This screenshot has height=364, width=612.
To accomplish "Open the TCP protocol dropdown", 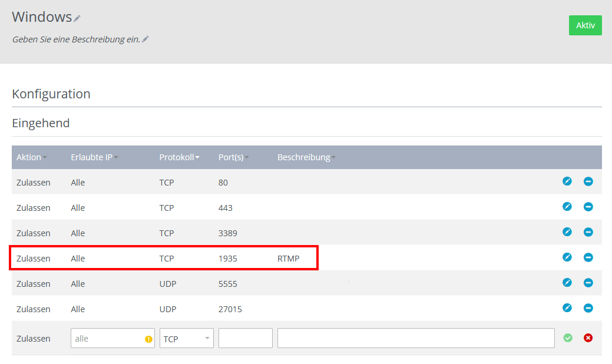I will 186,339.
